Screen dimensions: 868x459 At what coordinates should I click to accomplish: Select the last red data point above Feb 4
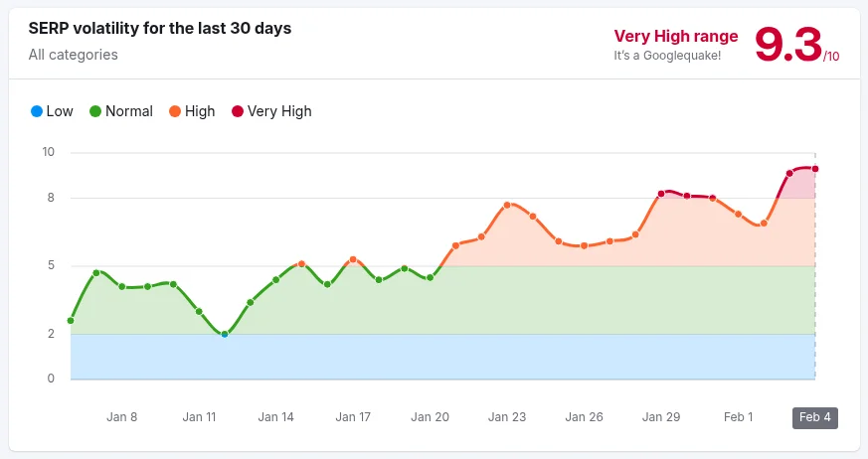click(815, 168)
